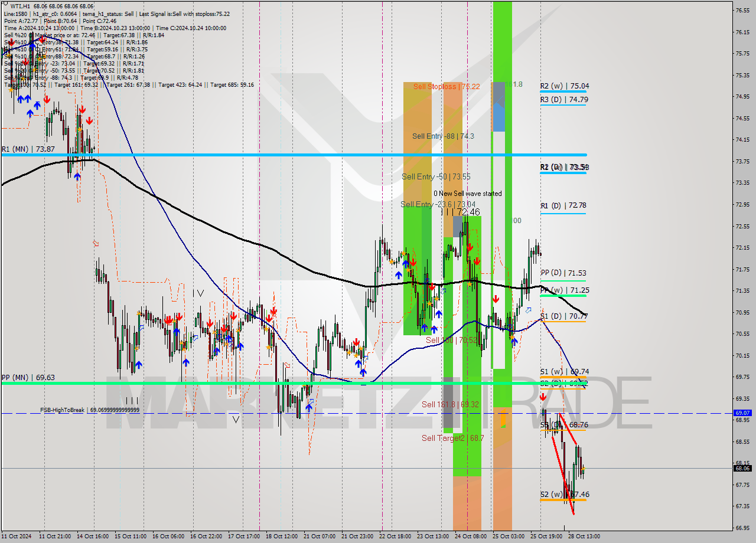Click the 'Time A:2024.10.24 13:00:00' text

pyautogui.click(x=39, y=28)
